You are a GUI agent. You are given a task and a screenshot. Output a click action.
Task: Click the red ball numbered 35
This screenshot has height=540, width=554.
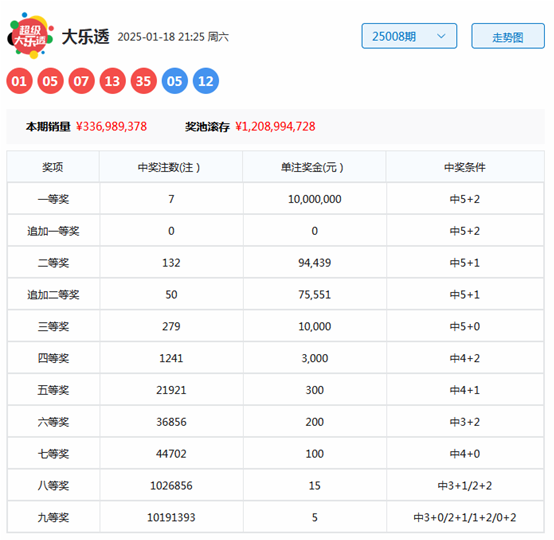[144, 81]
